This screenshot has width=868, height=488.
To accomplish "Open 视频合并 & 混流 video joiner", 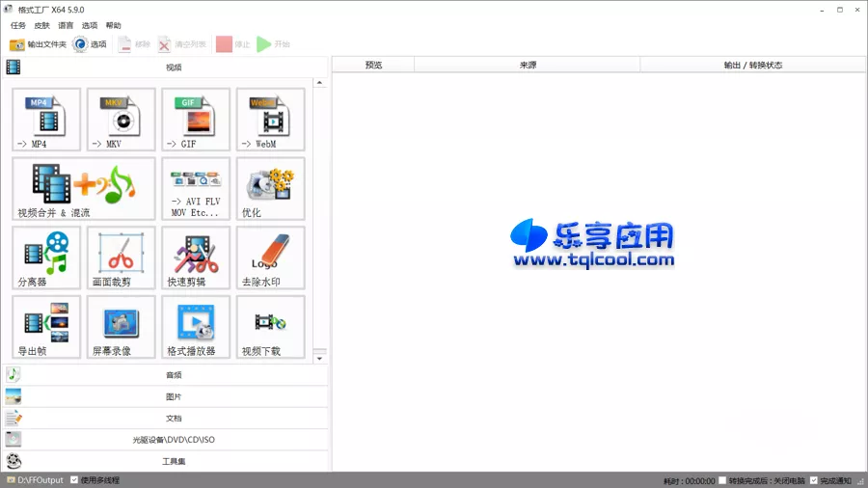I will click(84, 189).
